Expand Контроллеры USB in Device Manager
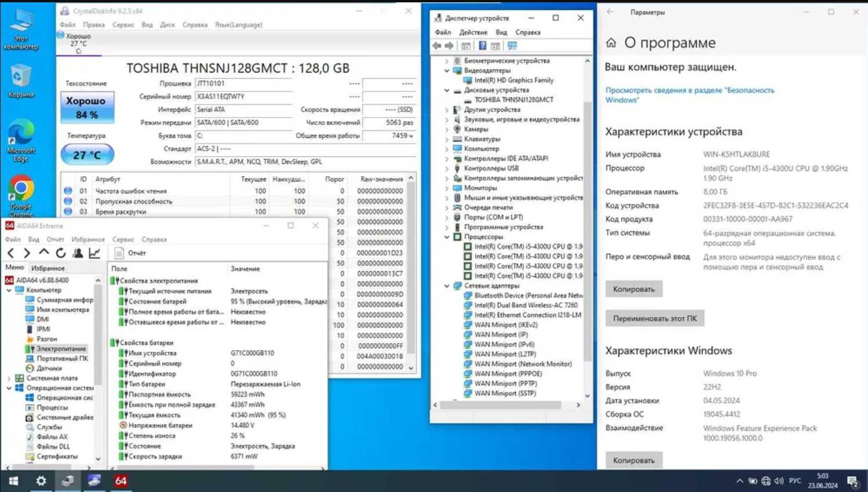The image size is (868, 492). tap(447, 168)
